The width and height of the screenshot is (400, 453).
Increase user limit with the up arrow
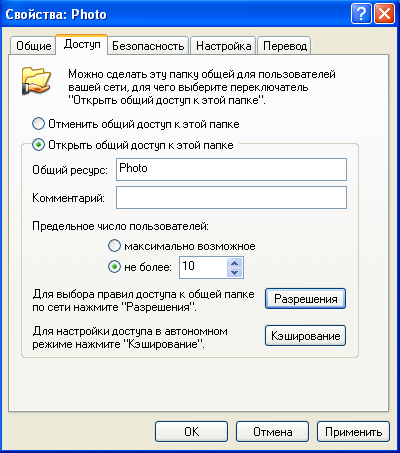coord(235,263)
